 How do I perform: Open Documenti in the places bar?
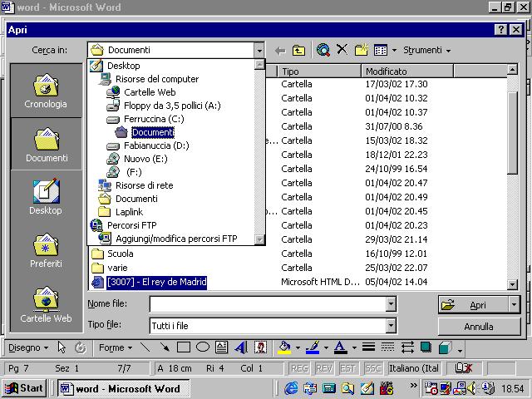[x=47, y=144]
